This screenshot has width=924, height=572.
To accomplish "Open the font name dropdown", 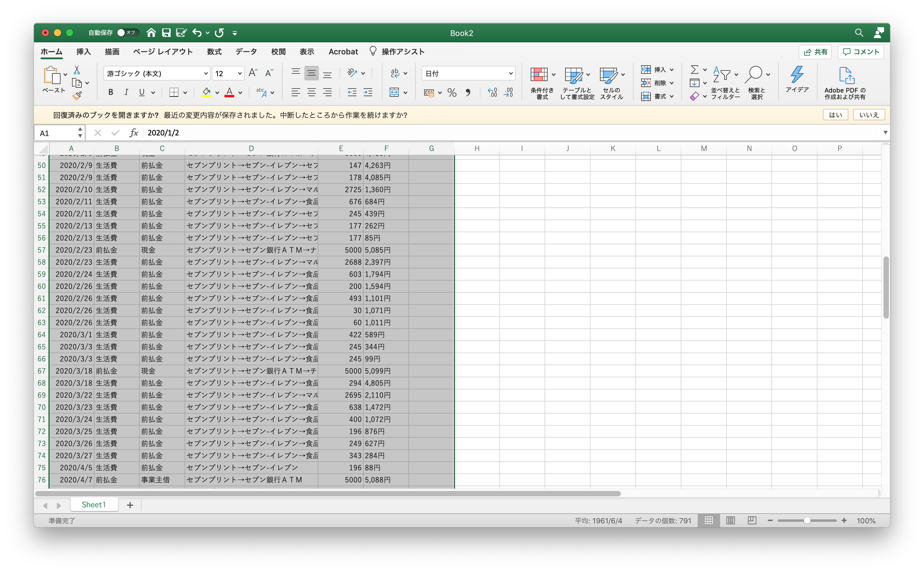I will click(x=205, y=73).
